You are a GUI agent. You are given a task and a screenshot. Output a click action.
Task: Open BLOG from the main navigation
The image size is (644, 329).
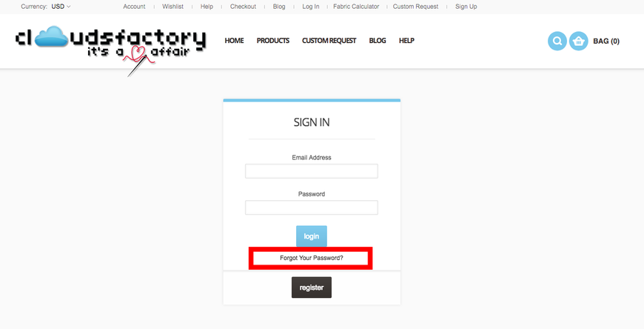tap(378, 41)
